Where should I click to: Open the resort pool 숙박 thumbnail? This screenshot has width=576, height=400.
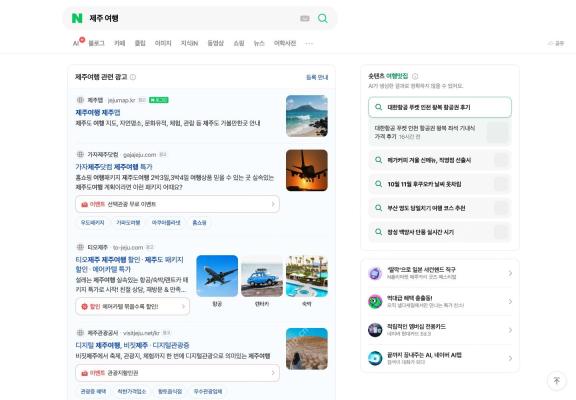pos(307,276)
